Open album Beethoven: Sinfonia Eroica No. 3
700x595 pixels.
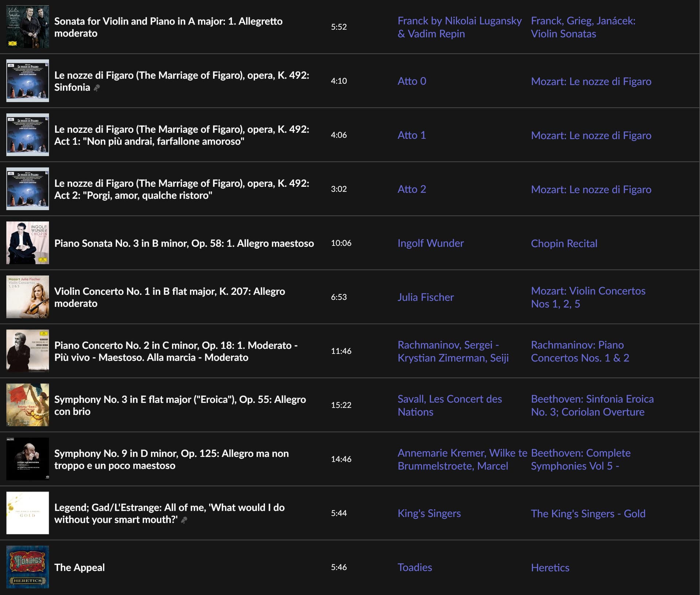(592, 405)
